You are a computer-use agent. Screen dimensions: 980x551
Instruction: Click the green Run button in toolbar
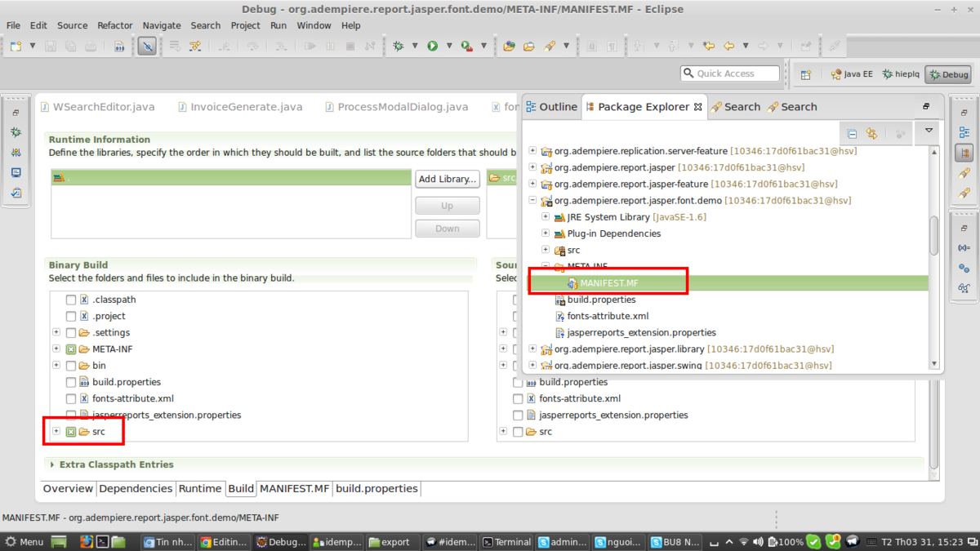[x=433, y=47]
